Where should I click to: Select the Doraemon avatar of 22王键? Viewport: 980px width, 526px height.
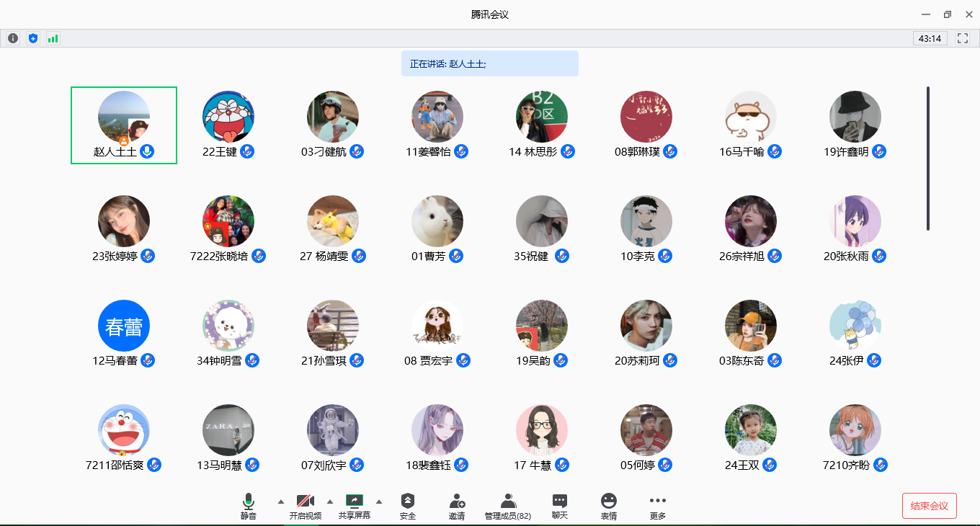(228, 117)
